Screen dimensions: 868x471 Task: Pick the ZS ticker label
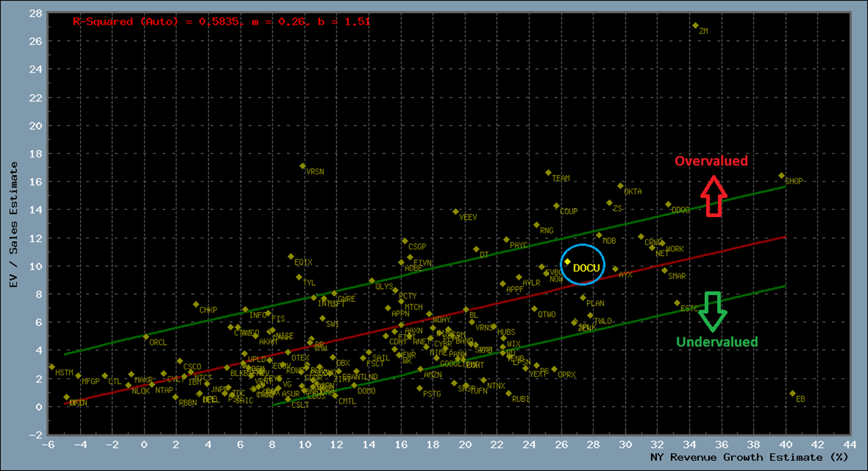618,208
